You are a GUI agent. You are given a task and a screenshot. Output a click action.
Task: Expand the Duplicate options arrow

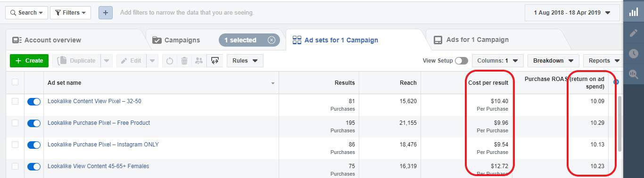click(x=107, y=61)
